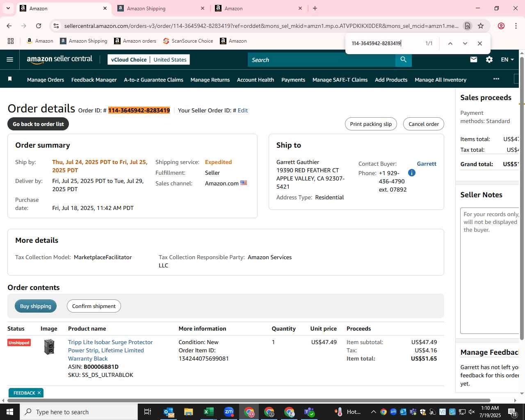This screenshot has height=420, width=525.
Task: Open A-to-z Guarantee Claims
Action: coord(153,80)
